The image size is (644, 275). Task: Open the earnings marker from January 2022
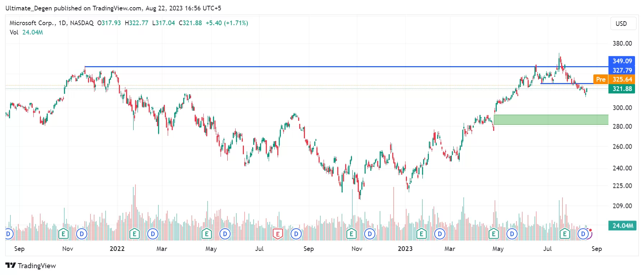[134, 234]
